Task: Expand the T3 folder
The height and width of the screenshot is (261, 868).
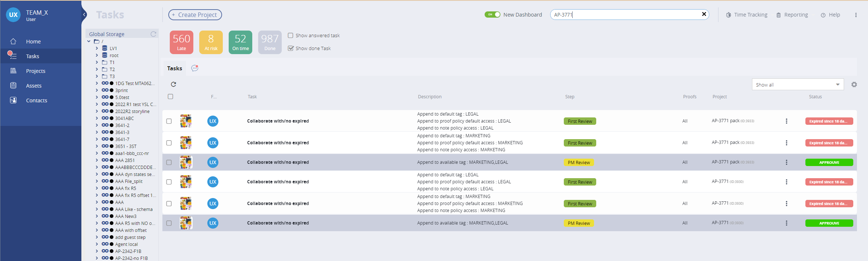Action: pyautogui.click(x=97, y=76)
